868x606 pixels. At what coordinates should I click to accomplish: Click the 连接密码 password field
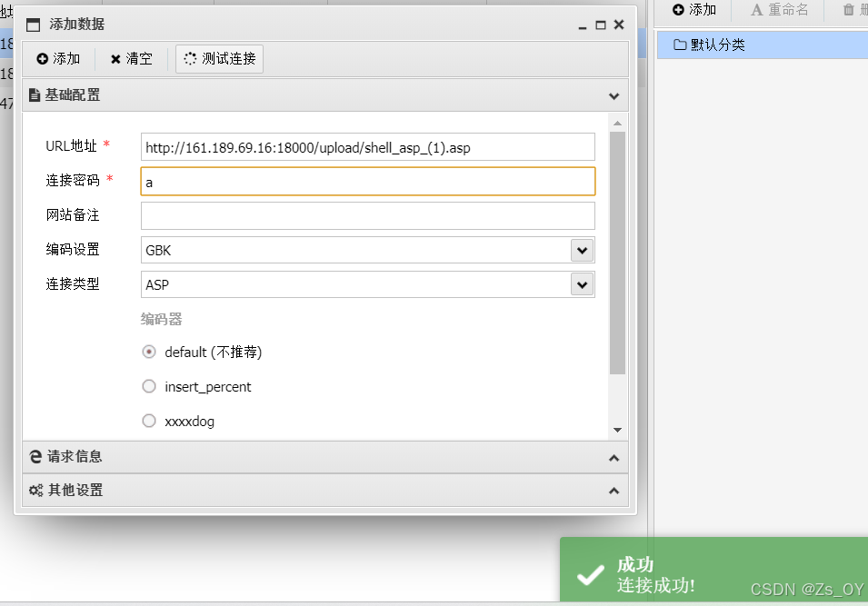coord(367,182)
